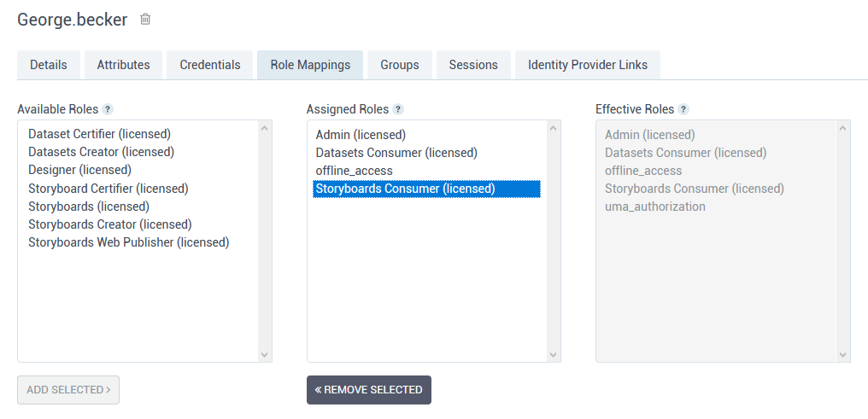Click down arrow of Available Roles scrollbar

tap(264, 354)
